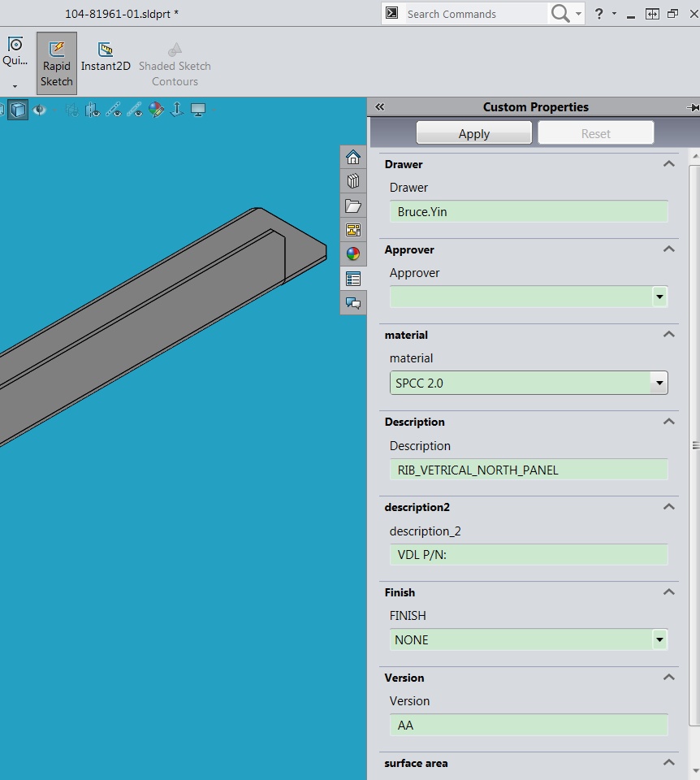This screenshot has width=700, height=780.
Task: Click the Reset button
Action: coord(595,133)
